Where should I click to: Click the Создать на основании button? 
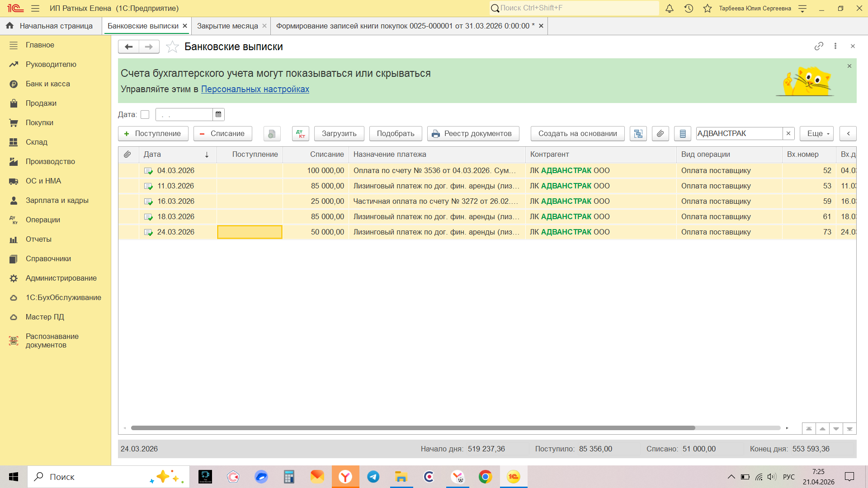[x=577, y=133]
